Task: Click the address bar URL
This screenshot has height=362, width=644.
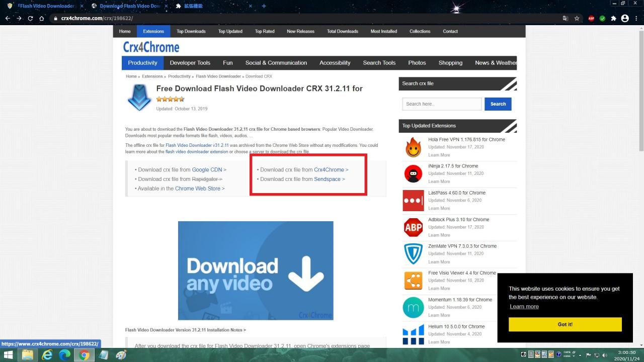Action: 97,18
